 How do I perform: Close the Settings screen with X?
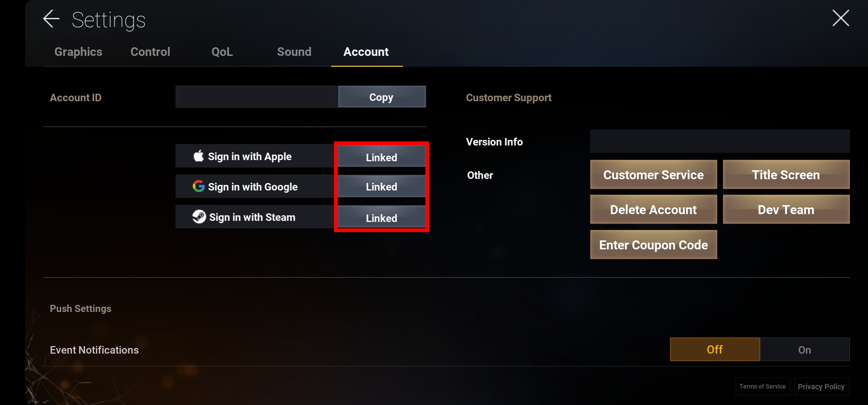tap(841, 18)
